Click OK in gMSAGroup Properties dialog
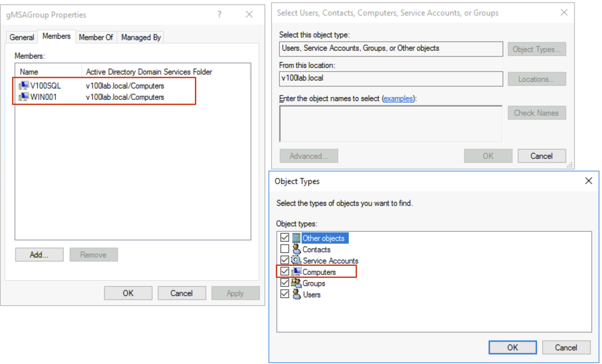 point(128,293)
